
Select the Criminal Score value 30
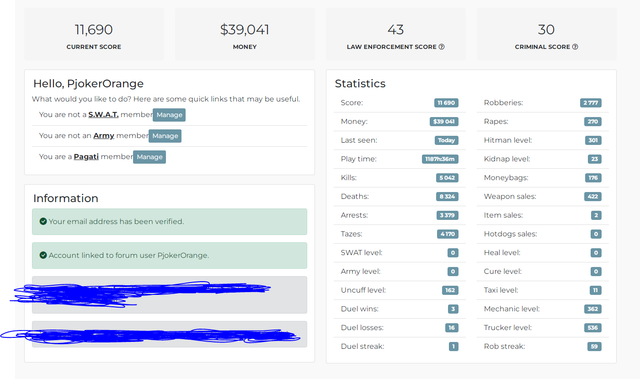pos(546,29)
